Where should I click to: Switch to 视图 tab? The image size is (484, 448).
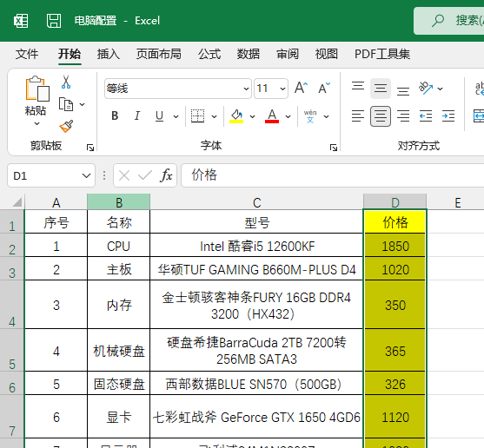pos(326,54)
